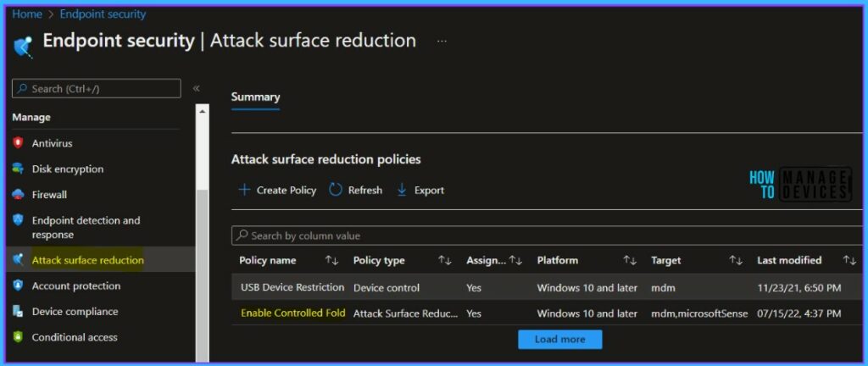Click Yes in Enable Controlled Fold row
Screen dimensions: 868x366
click(x=474, y=313)
